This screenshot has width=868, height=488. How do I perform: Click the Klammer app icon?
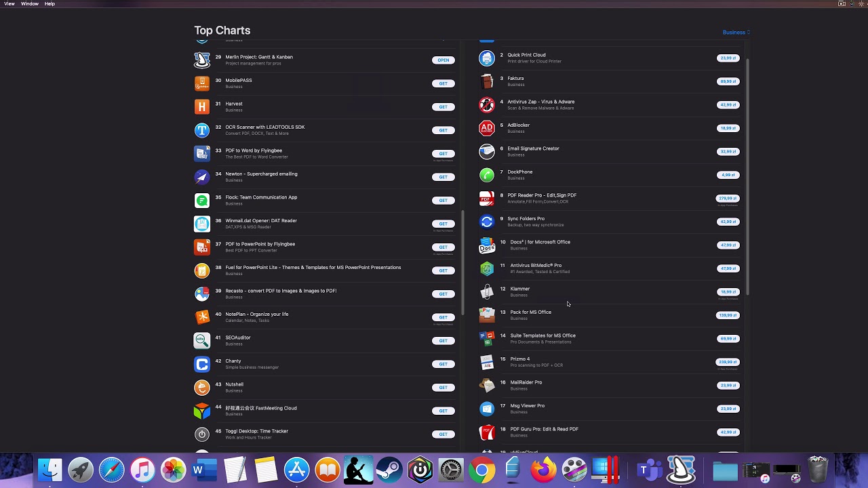point(487,291)
